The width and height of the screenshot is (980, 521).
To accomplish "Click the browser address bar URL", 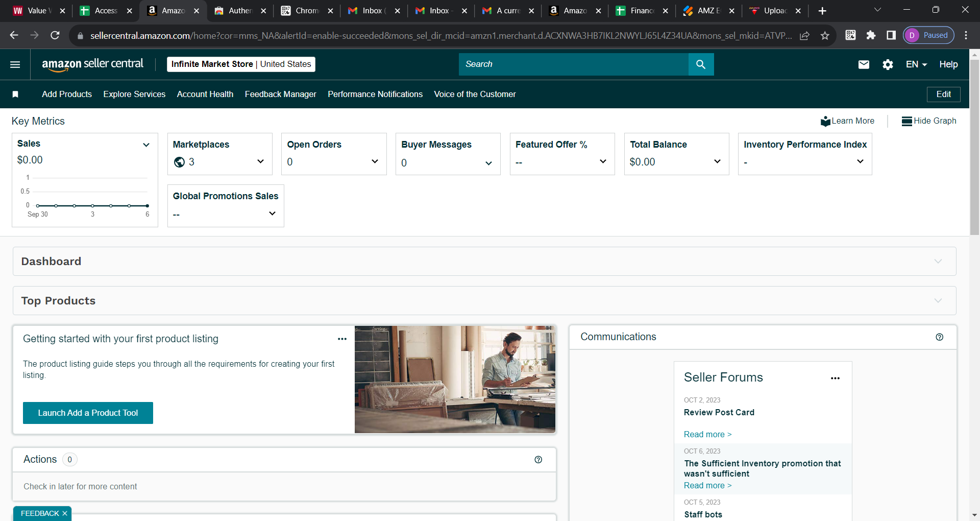I will (x=441, y=35).
